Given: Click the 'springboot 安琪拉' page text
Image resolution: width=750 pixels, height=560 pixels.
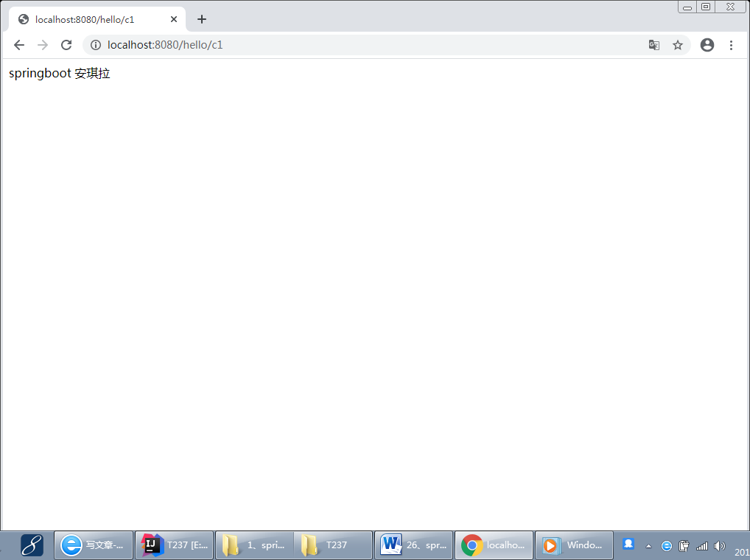Looking at the screenshot, I should [60, 73].
